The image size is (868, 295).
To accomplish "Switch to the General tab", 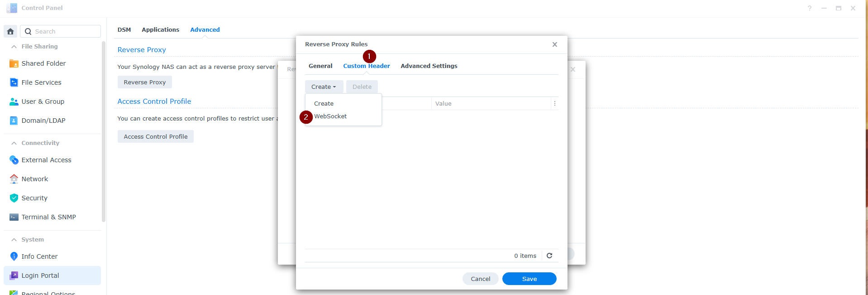I will 320,66.
